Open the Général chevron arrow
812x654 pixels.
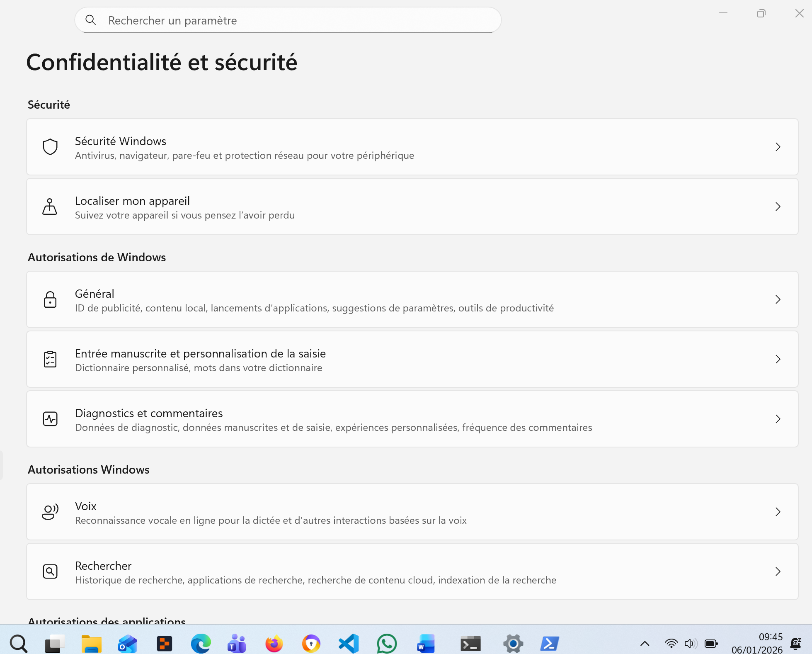point(778,299)
